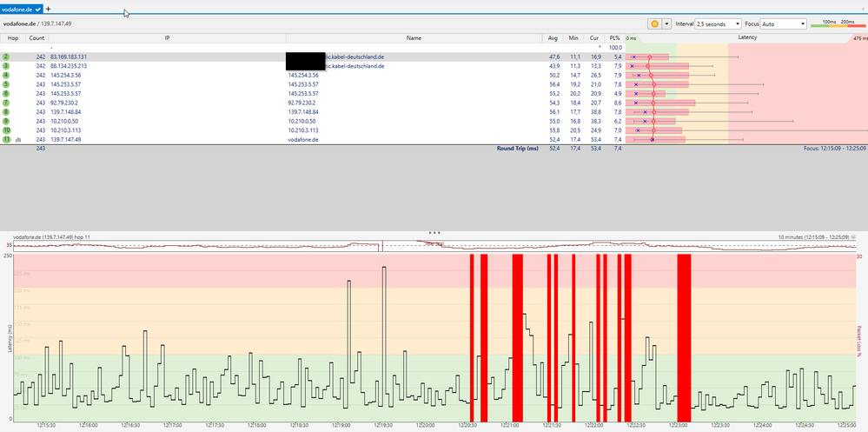
Task: Select IP address 88.134.235.213
Action: point(69,66)
